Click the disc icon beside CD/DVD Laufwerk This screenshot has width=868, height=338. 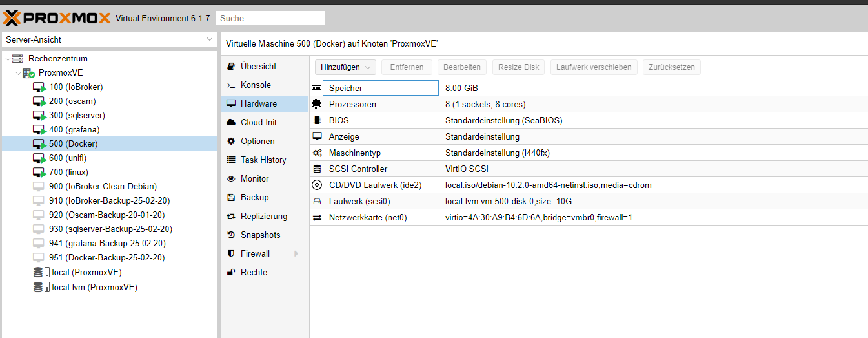(317, 185)
